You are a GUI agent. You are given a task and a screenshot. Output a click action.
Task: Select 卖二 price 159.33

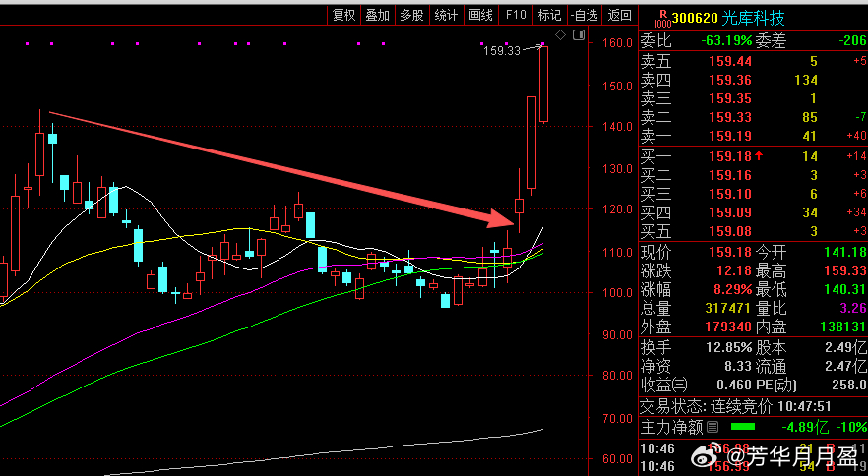[x=730, y=117]
